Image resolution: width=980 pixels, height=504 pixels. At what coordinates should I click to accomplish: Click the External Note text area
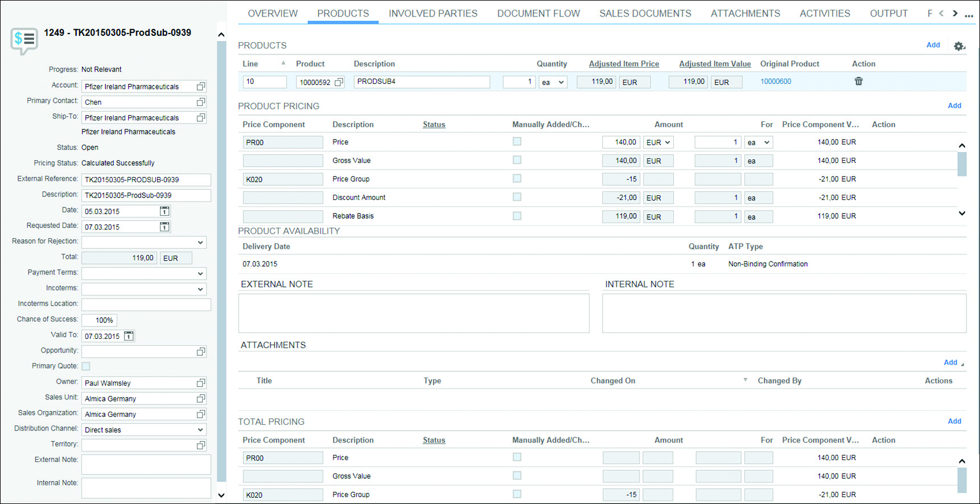coord(414,313)
